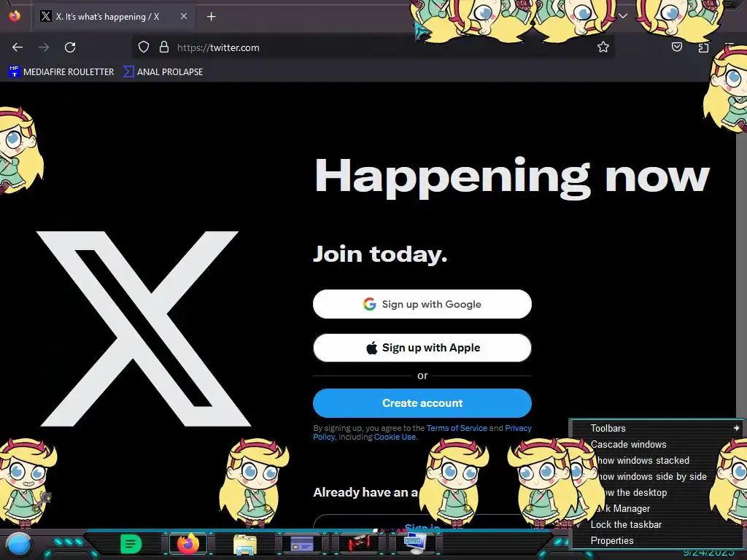The image size is (747, 560).
Task: Open the red and black taskbar app
Action: pyautogui.click(x=359, y=543)
